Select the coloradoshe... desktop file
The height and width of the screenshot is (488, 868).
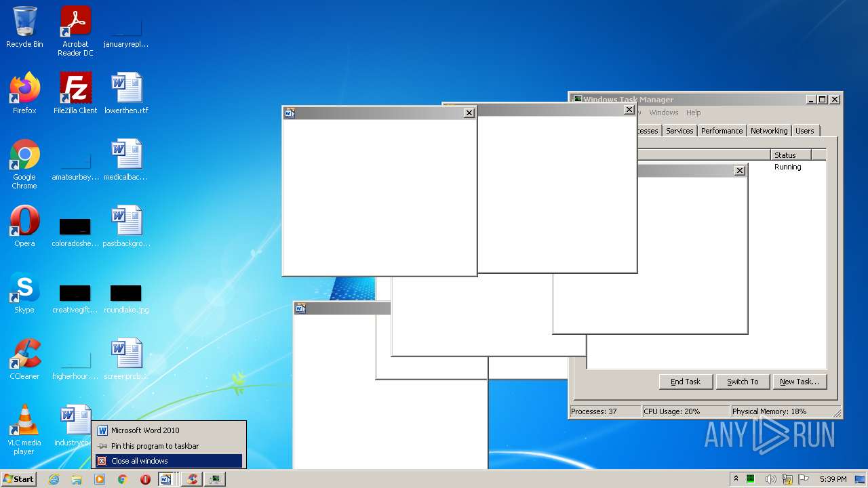(75, 232)
